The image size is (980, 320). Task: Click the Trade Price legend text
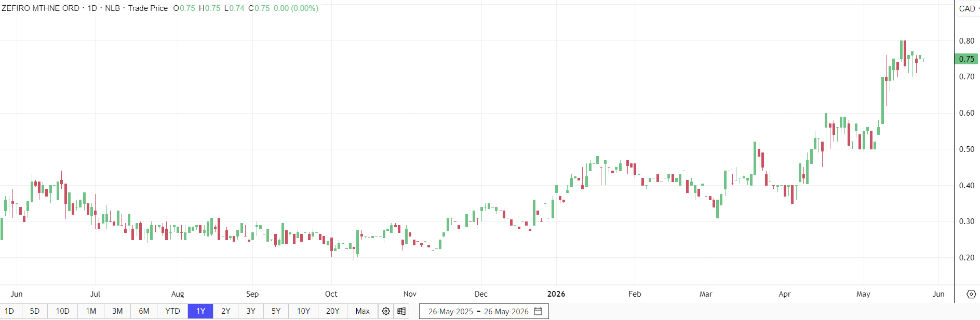[148, 8]
